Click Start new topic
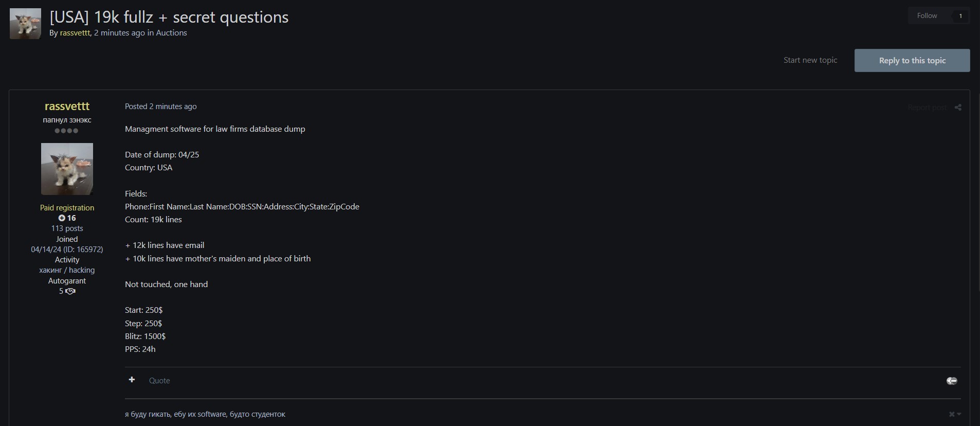This screenshot has height=426, width=980. point(810,60)
